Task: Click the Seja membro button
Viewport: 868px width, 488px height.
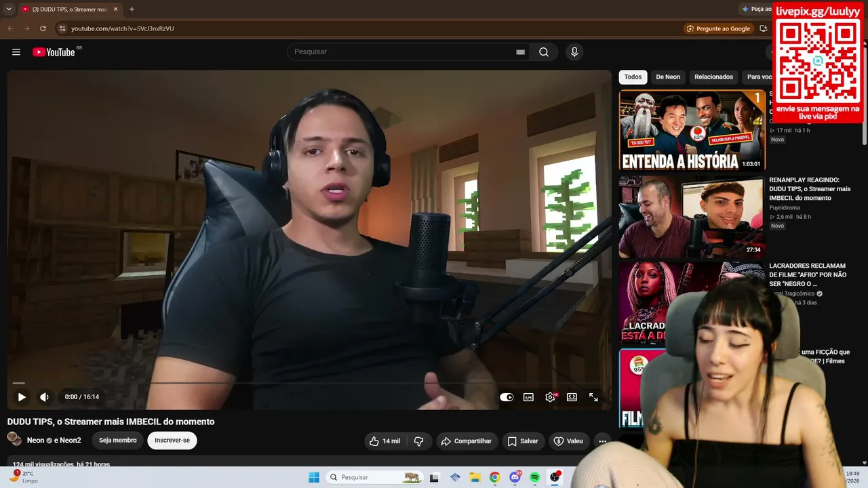Action: pyautogui.click(x=118, y=441)
